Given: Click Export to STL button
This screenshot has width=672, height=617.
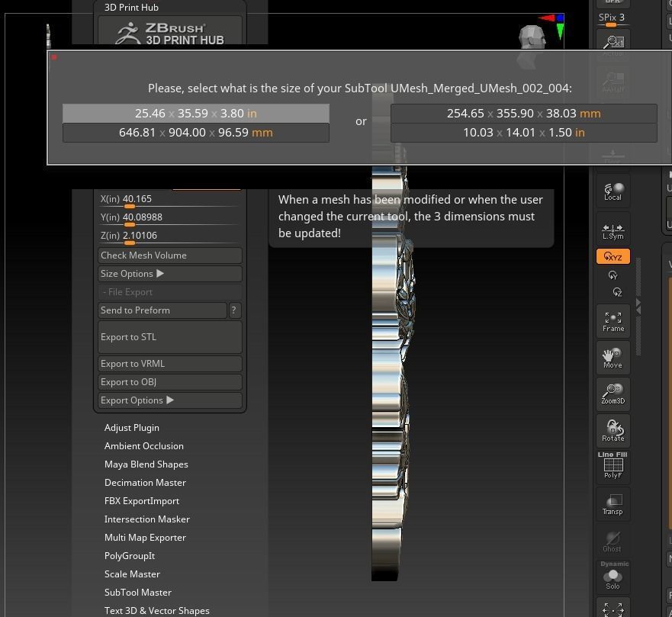Looking at the screenshot, I should tap(169, 337).
